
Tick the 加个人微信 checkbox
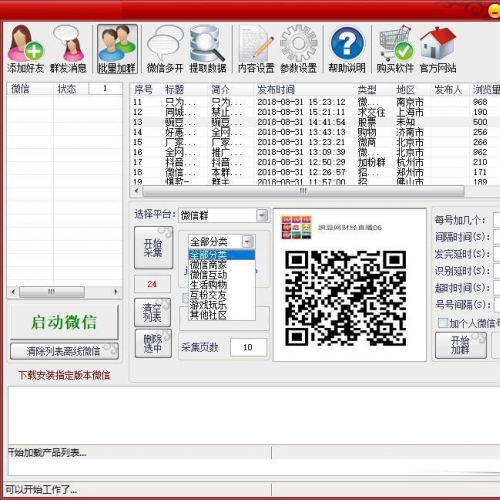point(443,323)
